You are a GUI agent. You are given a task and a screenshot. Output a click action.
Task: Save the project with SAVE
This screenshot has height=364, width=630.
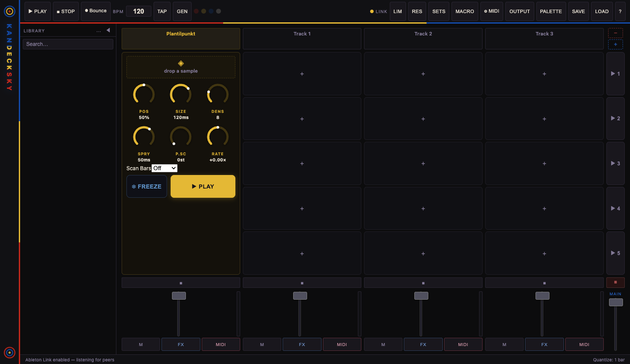[x=578, y=11]
